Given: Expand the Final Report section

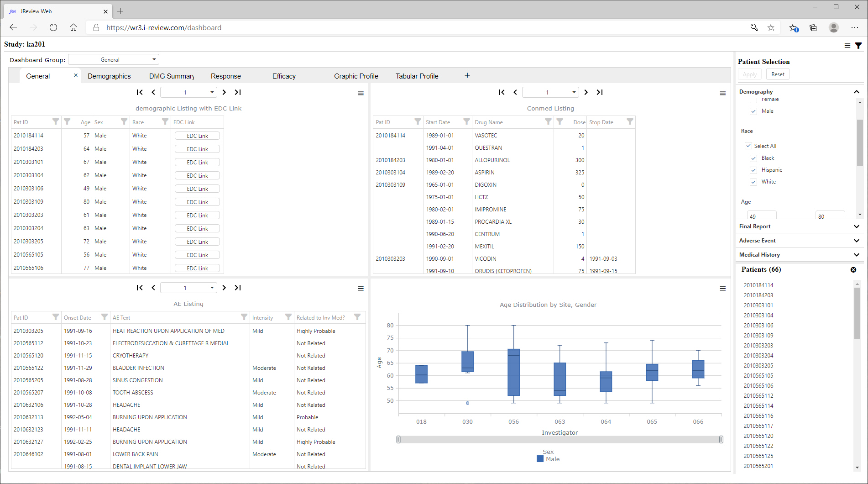Looking at the screenshot, I should pyautogui.click(x=857, y=226).
